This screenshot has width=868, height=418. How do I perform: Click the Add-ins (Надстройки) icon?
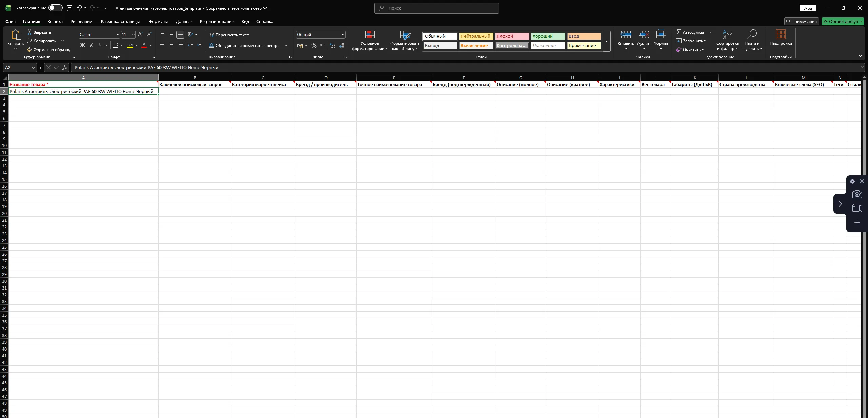pyautogui.click(x=781, y=35)
